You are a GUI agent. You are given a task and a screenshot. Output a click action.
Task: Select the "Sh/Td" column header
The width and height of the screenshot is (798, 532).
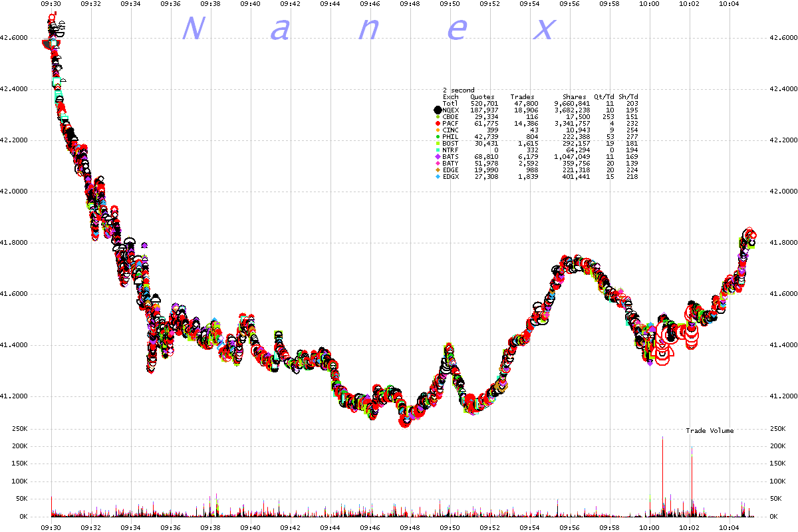point(628,96)
